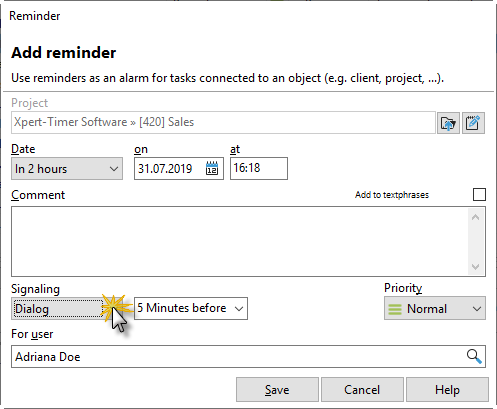Viewport: 497px width, 409px height.
Task: Expand the '5 Minutes before' dropdown
Action: [191, 308]
